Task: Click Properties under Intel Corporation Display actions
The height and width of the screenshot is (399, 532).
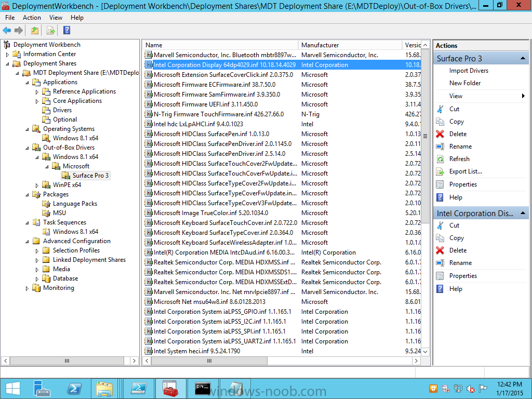Action: coord(463,276)
